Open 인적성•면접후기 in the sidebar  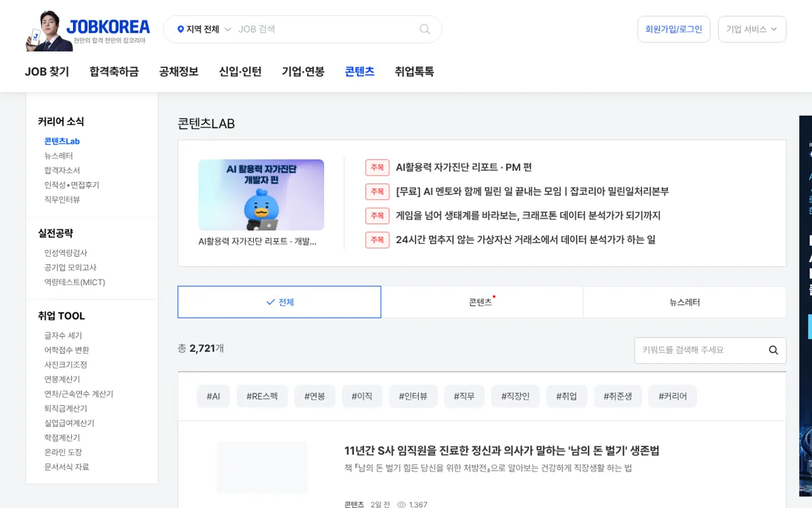(72, 185)
